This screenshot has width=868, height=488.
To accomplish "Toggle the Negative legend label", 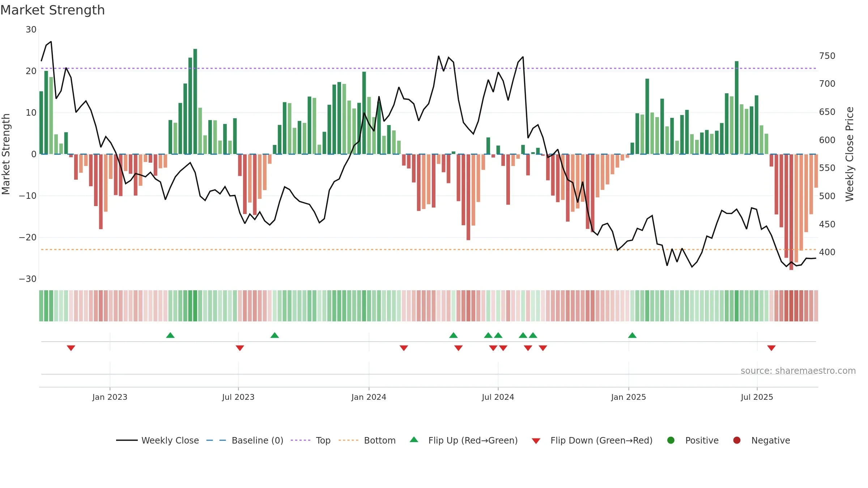I will (x=771, y=441).
